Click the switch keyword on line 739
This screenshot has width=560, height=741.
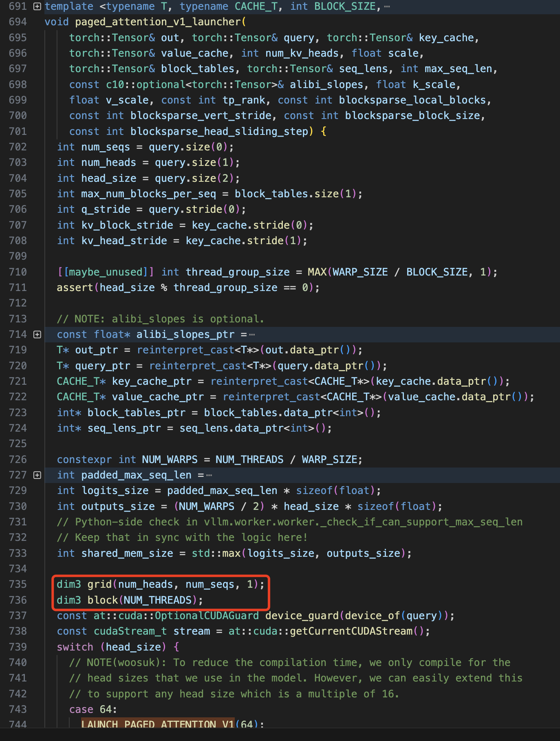coord(75,647)
